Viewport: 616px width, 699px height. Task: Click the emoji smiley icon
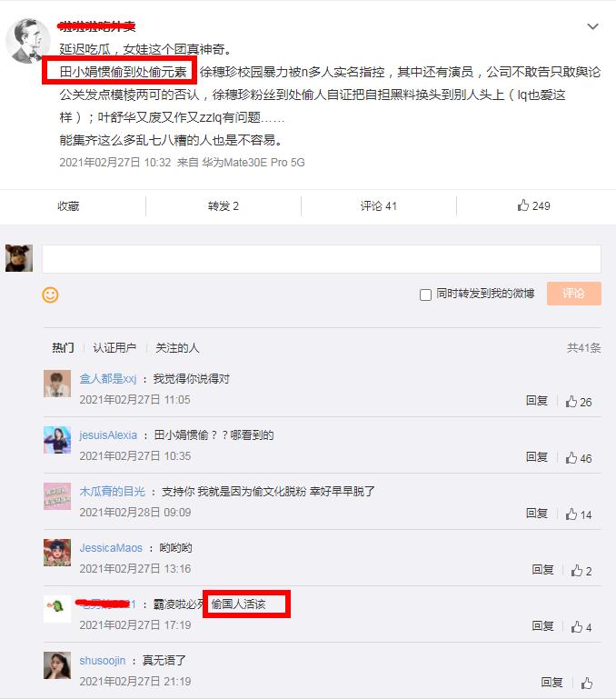pos(50,295)
